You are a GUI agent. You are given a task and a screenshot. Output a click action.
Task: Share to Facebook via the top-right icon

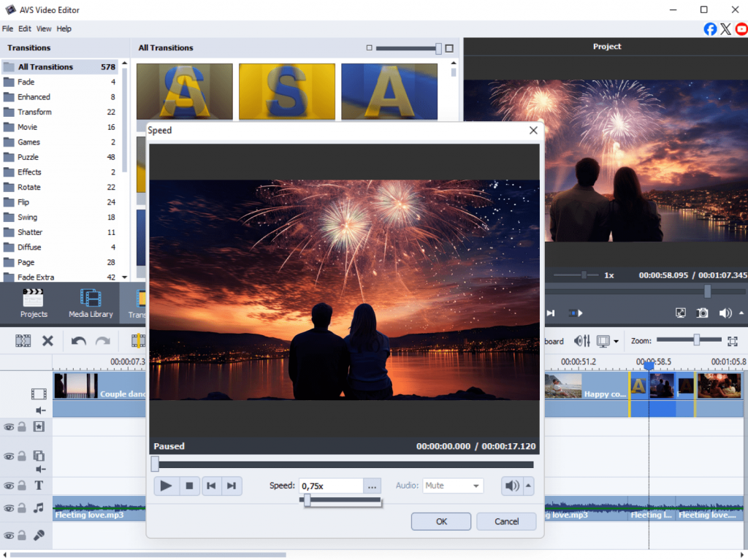click(x=710, y=29)
